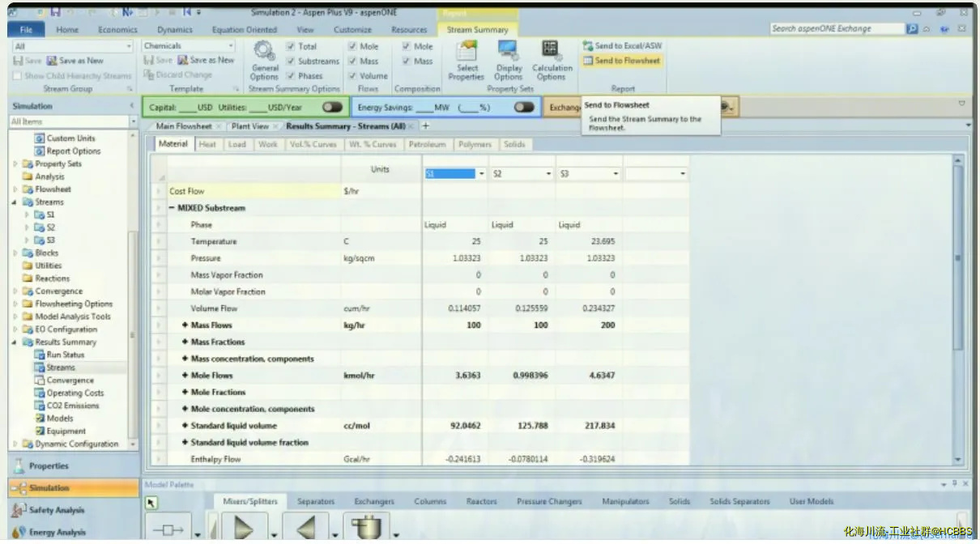This screenshot has width=980, height=544.
Task: Open the Plant View tab
Action: (x=250, y=126)
